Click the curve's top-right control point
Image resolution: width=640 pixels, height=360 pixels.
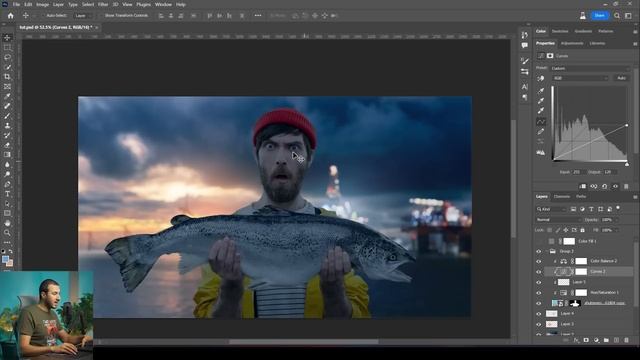(627, 125)
